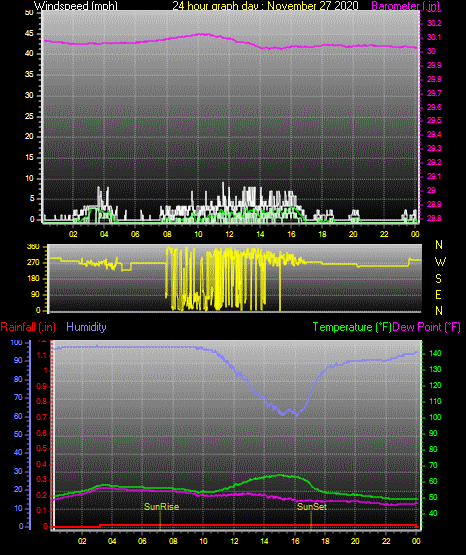Click the N compass label at top
The image size is (466, 555).
439,245
